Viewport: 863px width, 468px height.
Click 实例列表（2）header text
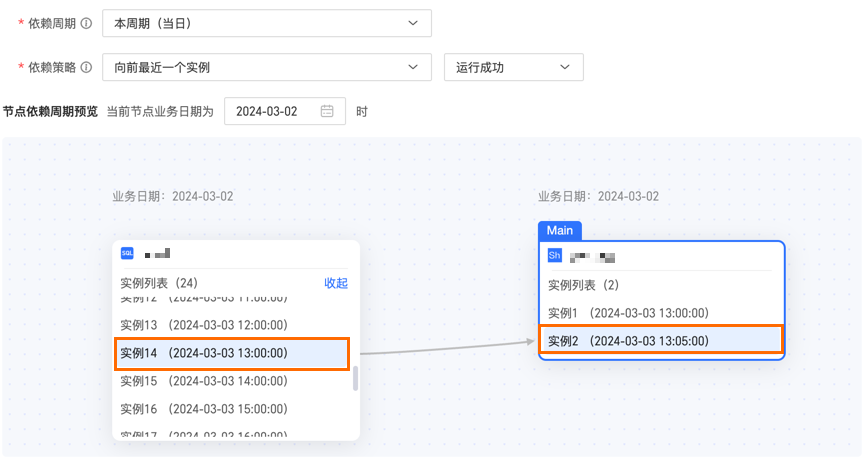pos(583,285)
